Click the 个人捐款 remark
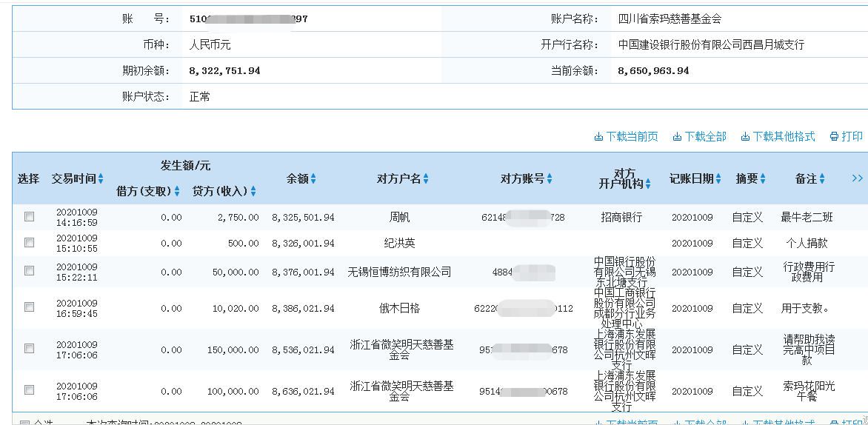 [x=807, y=243]
